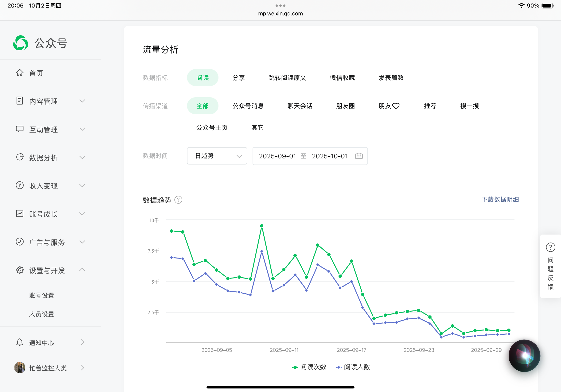Click the calendar icon in date range
Screen dimensions: 561x392
tap(359, 156)
